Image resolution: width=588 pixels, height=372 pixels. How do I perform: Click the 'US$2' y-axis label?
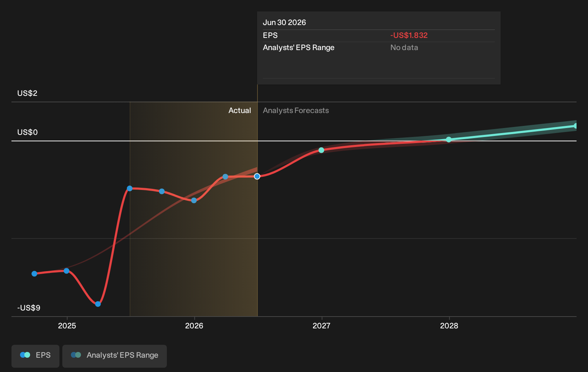tap(27, 93)
